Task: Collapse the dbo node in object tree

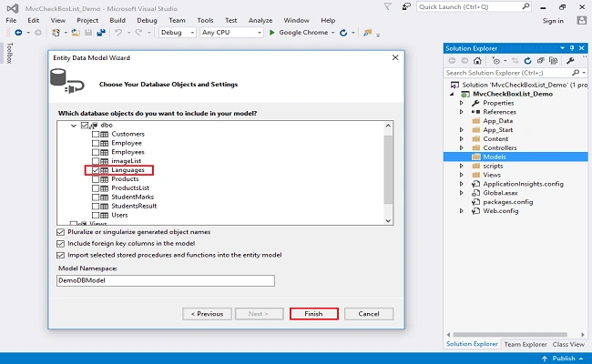Action: [74, 126]
